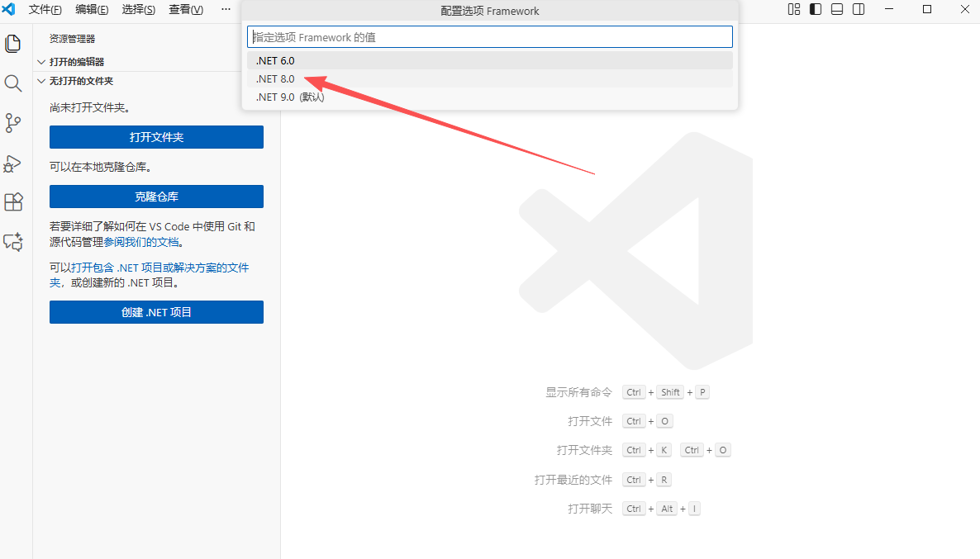The image size is (980, 559).
Task: Open the Source Control view icon
Action: click(13, 122)
